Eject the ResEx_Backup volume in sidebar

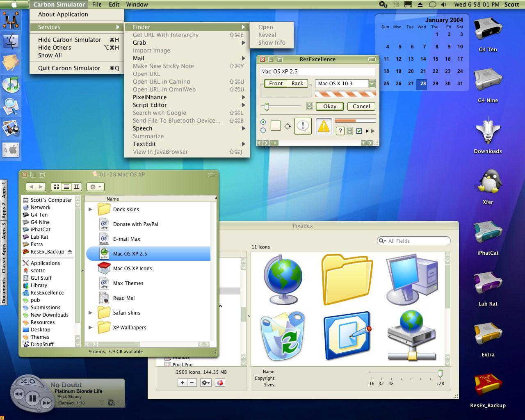70,251
